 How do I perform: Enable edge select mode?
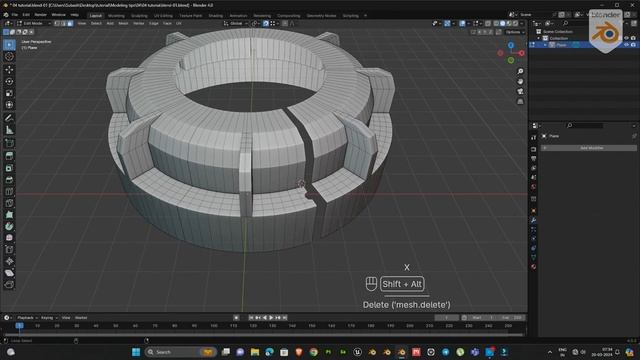63,24
